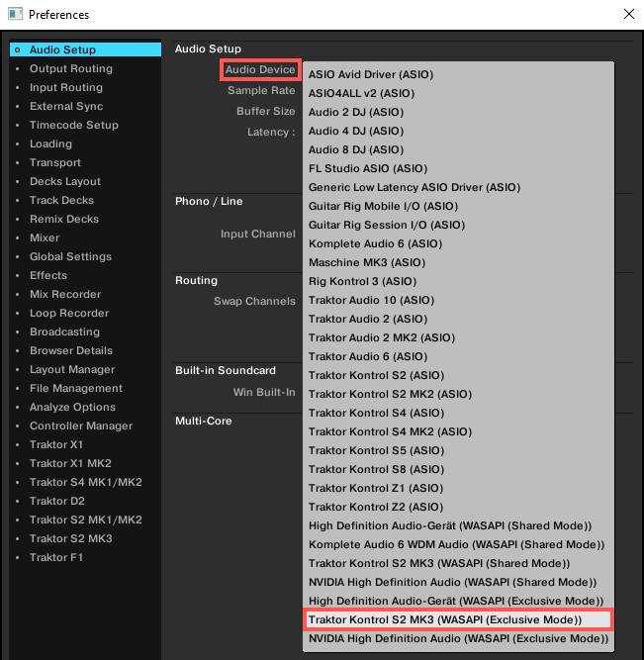Viewport: 644px width, 660px height.
Task: Select Maschine MK3 (ASIO) device
Action: coord(365,262)
